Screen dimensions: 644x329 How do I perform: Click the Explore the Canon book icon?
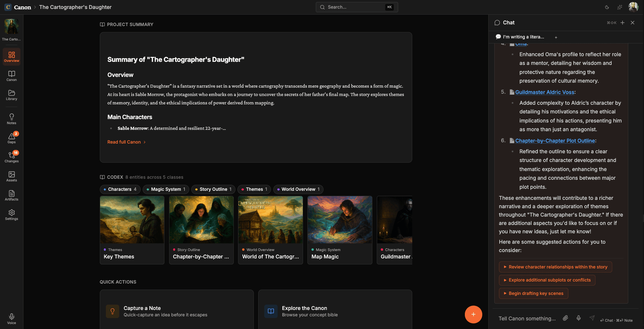pos(271,311)
